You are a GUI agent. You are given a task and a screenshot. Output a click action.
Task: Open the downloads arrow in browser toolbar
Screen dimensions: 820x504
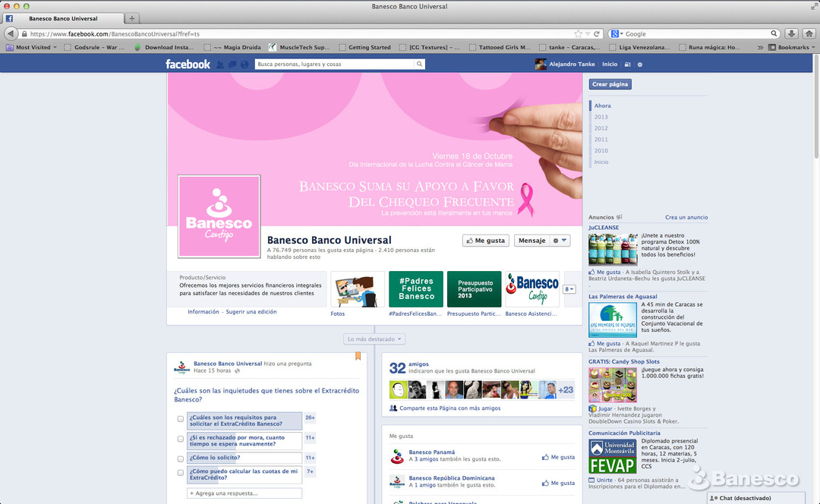(x=792, y=34)
